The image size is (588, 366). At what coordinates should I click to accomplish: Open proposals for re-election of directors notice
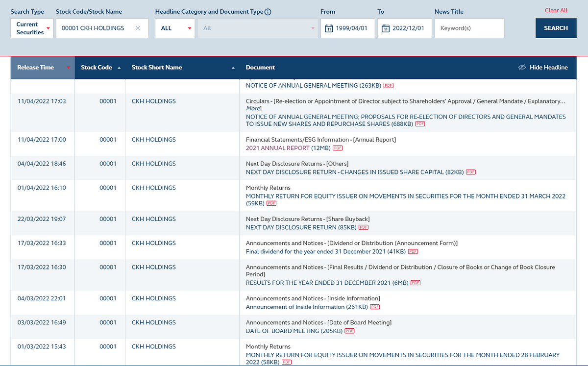(406, 121)
